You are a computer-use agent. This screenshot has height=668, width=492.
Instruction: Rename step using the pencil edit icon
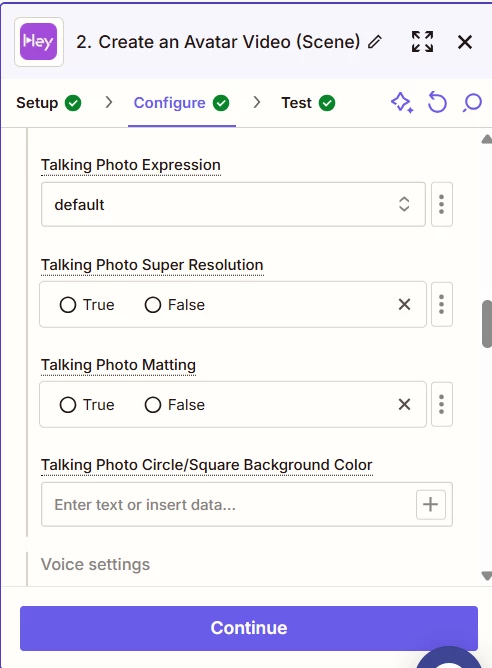(x=375, y=42)
